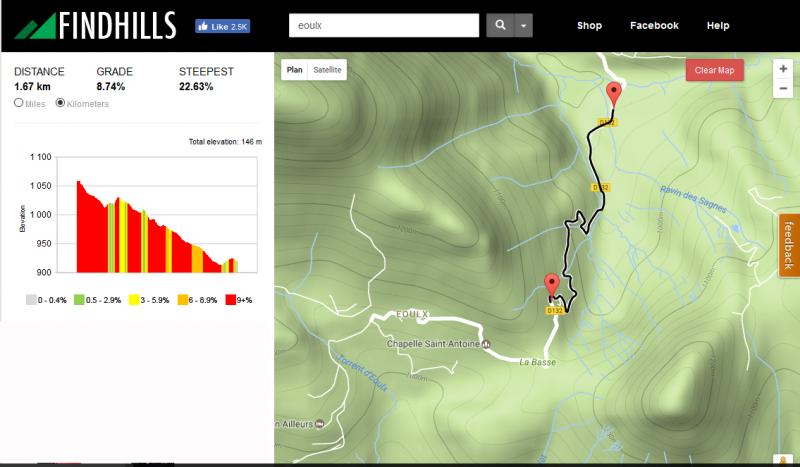The image size is (800, 467).
Task: Open the orange feedback side tab
Action: click(789, 245)
